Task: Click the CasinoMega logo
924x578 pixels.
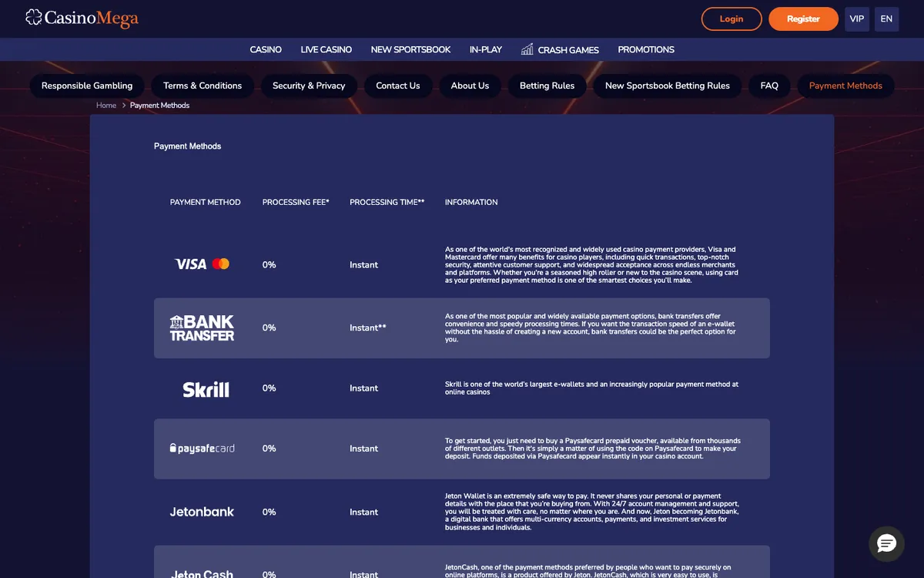Action: (x=82, y=18)
